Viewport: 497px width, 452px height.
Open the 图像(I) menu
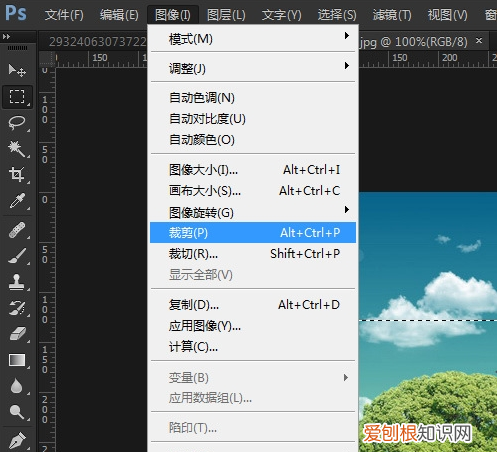(173, 15)
